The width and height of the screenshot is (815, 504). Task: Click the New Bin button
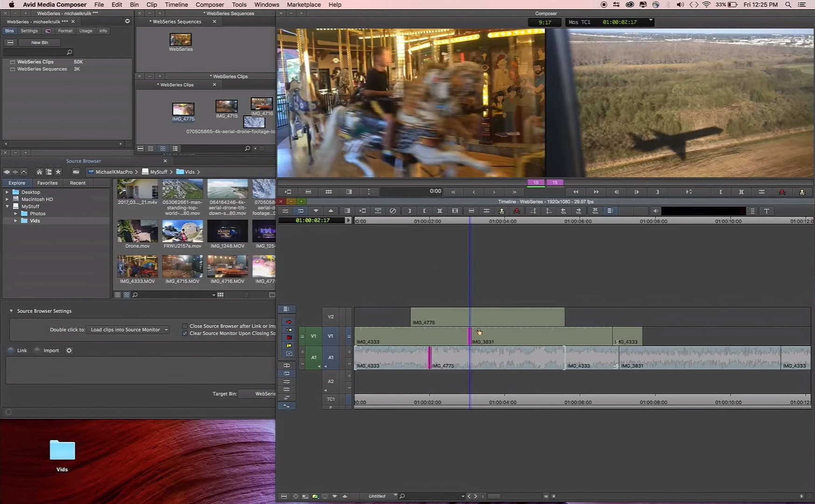tap(40, 42)
